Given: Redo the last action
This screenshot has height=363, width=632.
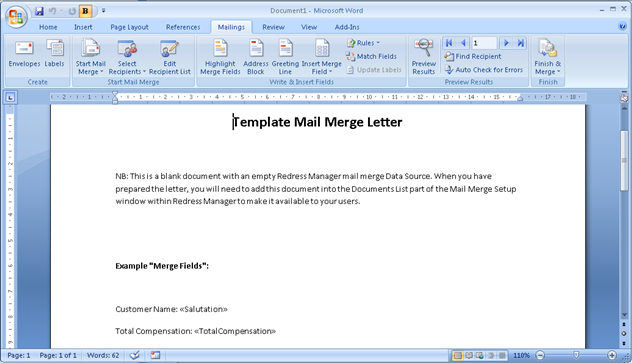Looking at the screenshot, I should pos(72,11).
